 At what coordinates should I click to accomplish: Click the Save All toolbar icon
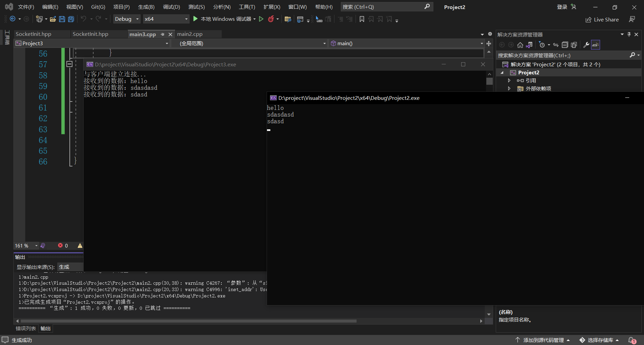click(x=71, y=19)
